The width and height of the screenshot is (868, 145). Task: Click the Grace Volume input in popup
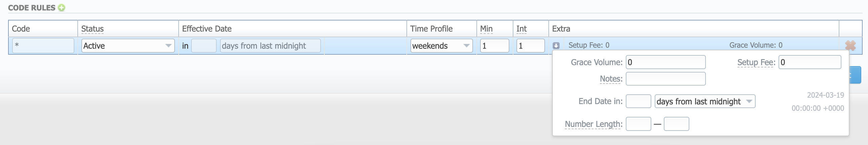pyautogui.click(x=665, y=62)
